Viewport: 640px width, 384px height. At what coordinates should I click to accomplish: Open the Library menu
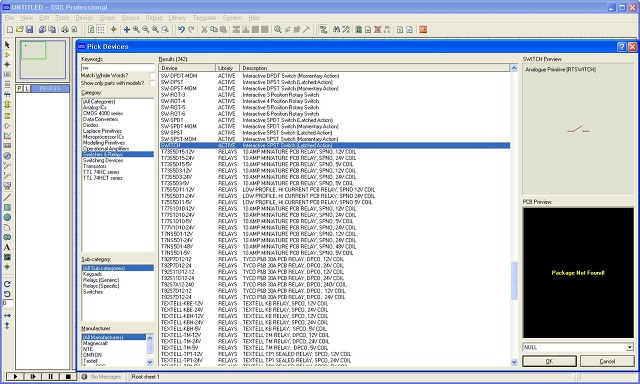pos(177,18)
